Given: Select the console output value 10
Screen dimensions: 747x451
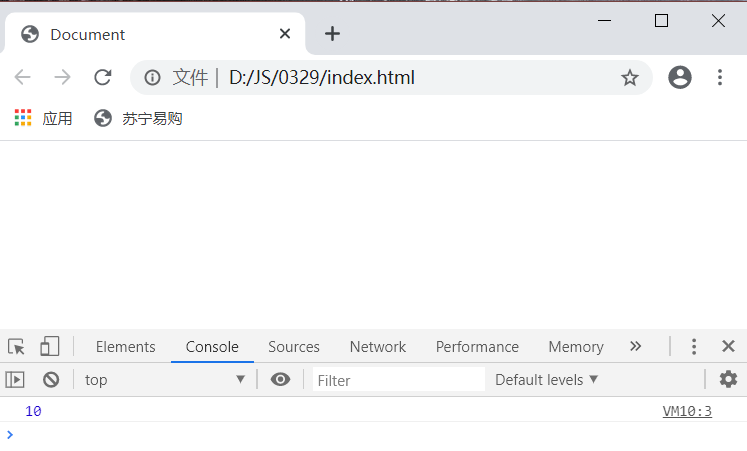Looking at the screenshot, I should [33, 411].
